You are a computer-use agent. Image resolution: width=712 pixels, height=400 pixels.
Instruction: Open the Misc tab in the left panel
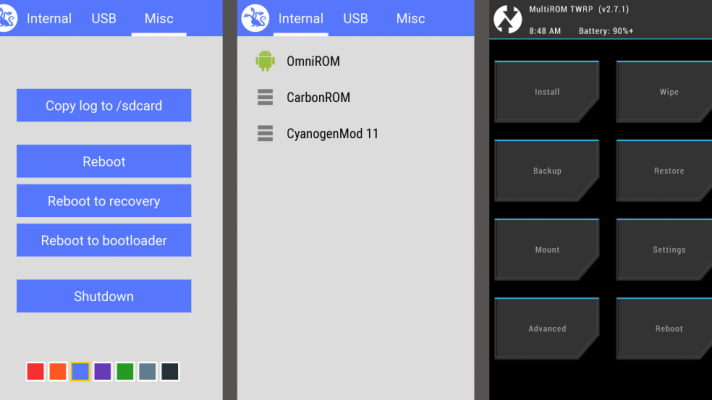click(x=159, y=19)
